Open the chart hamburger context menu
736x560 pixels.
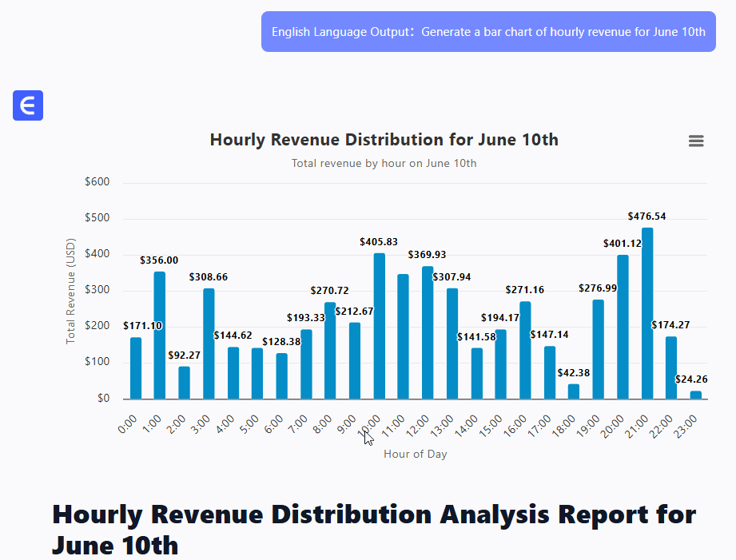tap(696, 141)
